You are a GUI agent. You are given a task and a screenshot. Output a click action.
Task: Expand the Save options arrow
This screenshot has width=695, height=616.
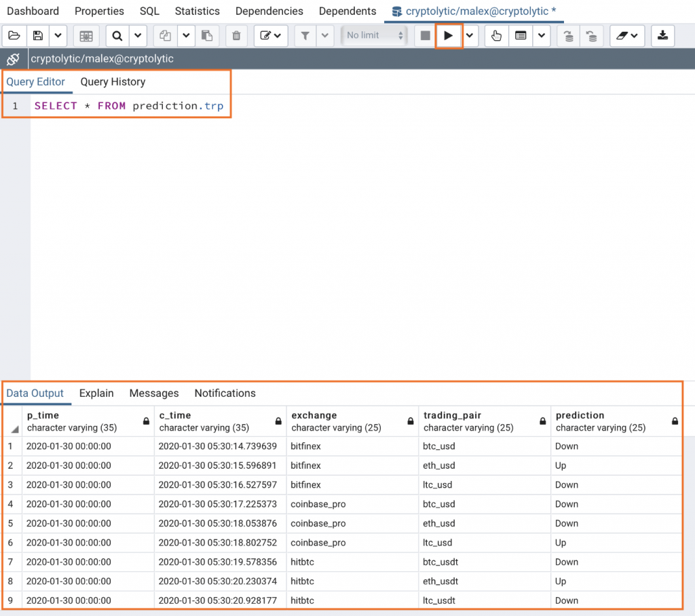point(58,35)
